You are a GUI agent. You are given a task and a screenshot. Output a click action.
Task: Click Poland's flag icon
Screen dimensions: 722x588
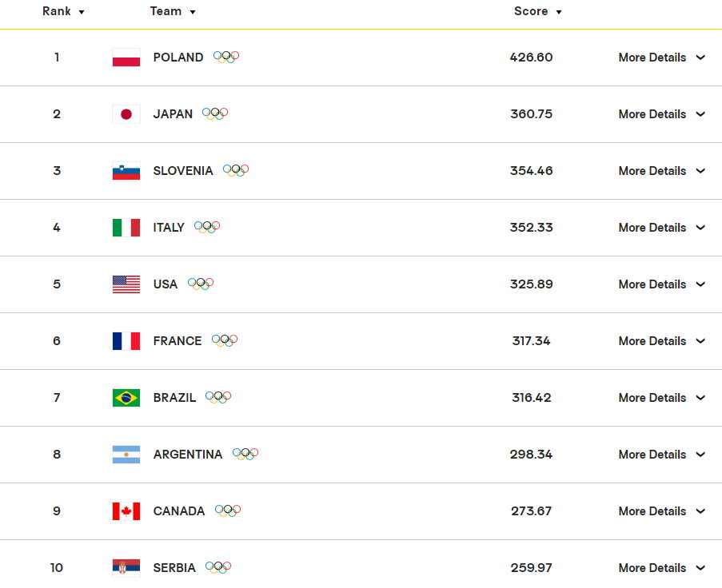click(126, 58)
